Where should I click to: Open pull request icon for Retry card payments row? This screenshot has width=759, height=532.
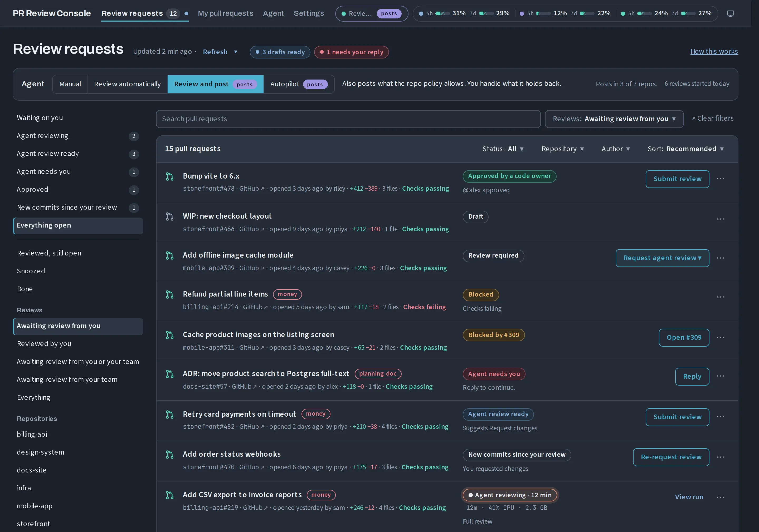point(169,414)
